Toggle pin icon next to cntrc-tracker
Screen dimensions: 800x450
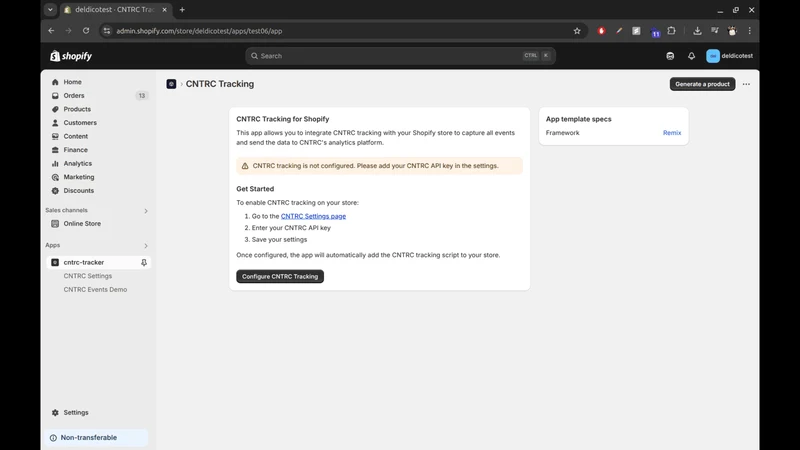tap(144, 262)
